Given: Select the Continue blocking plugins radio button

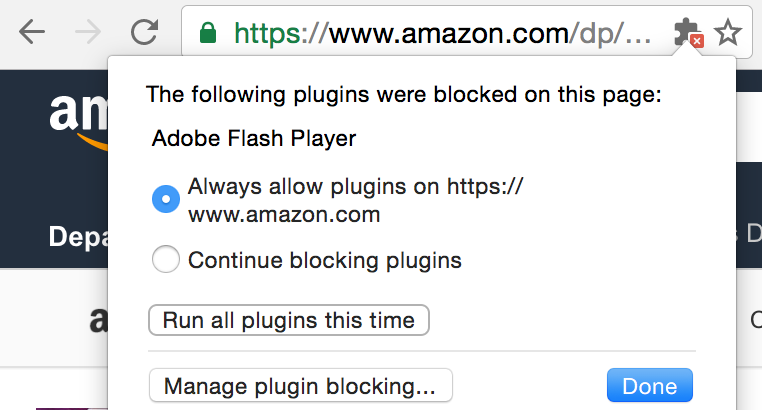Looking at the screenshot, I should click(165, 261).
